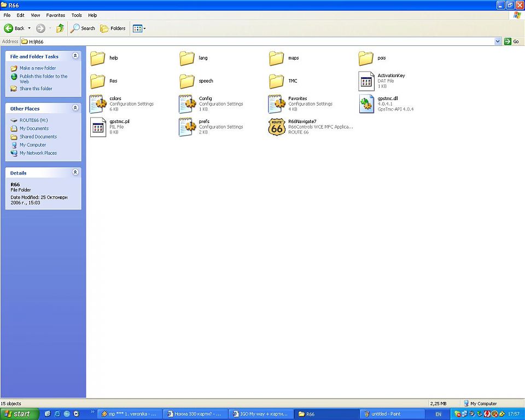
Task: Open the help folder
Action: tap(98, 59)
